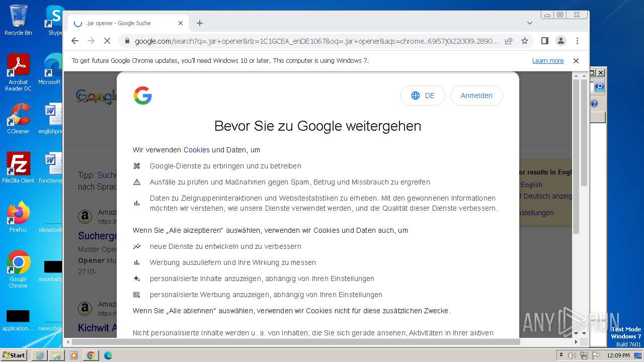Select the .jar opener Google Suche tab
The height and width of the screenshot is (362, 644).
click(128, 23)
